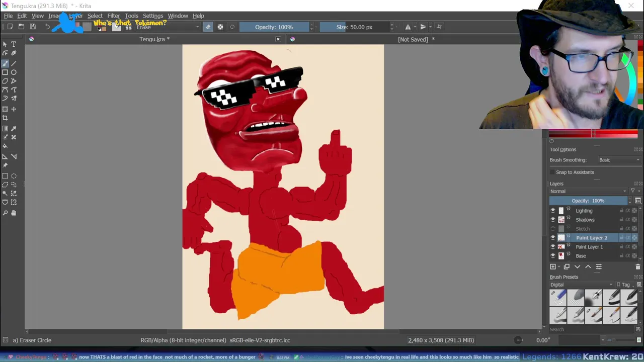The width and height of the screenshot is (644, 362).
Task: Delete the layer with trash icon
Action: click(638, 266)
